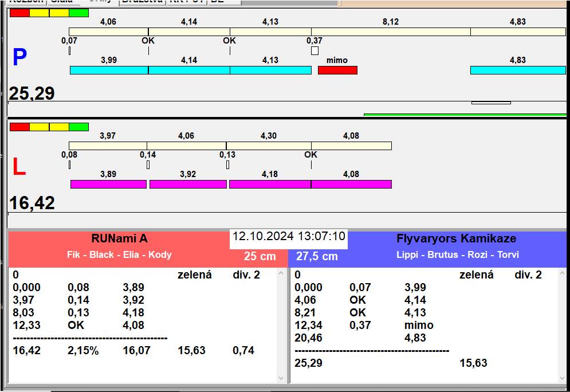Click the blue P lane letter
This screenshot has width=570, height=392.
[x=19, y=58]
